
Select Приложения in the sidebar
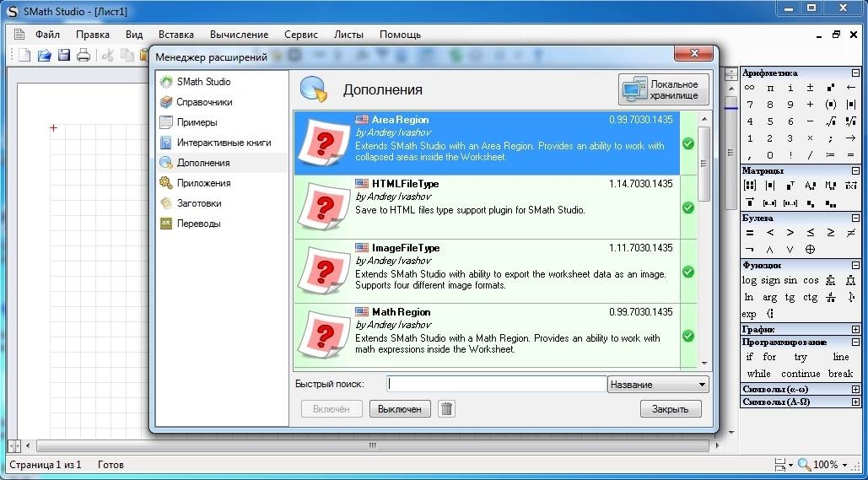tap(204, 183)
